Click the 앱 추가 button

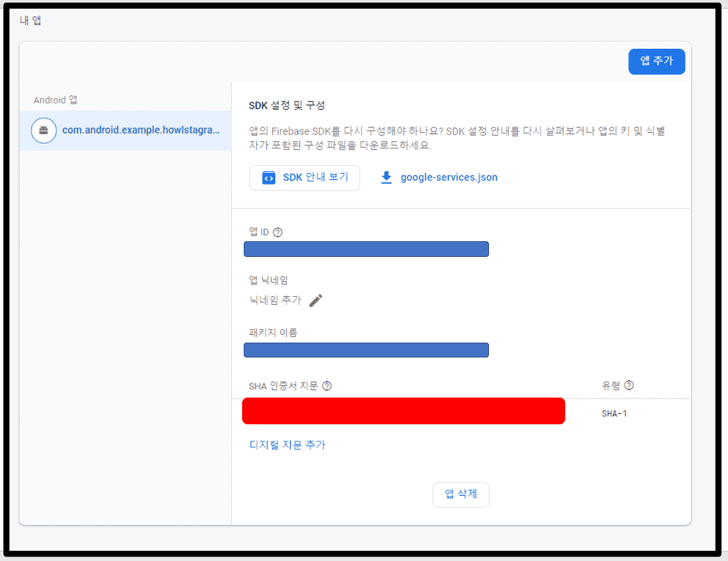click(656, 61)
